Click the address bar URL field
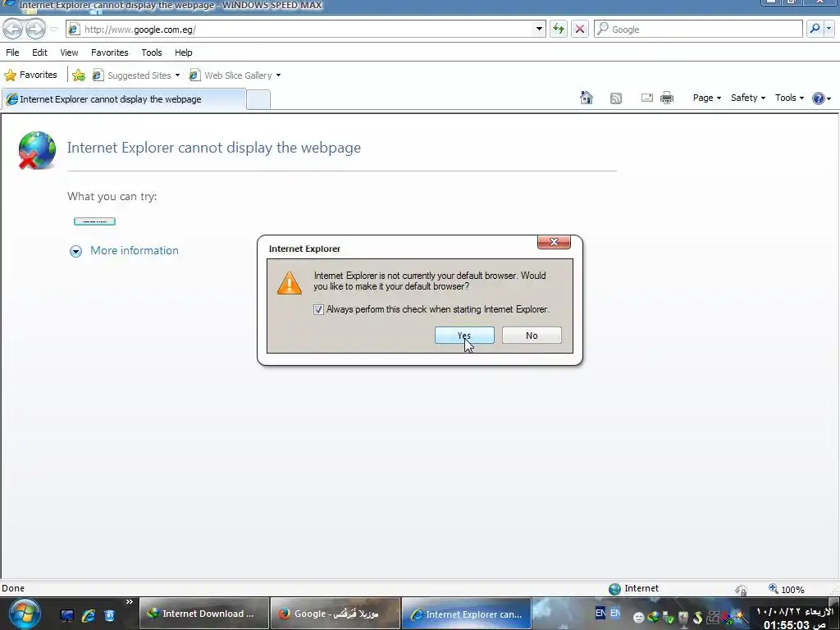 coord(305,30)
